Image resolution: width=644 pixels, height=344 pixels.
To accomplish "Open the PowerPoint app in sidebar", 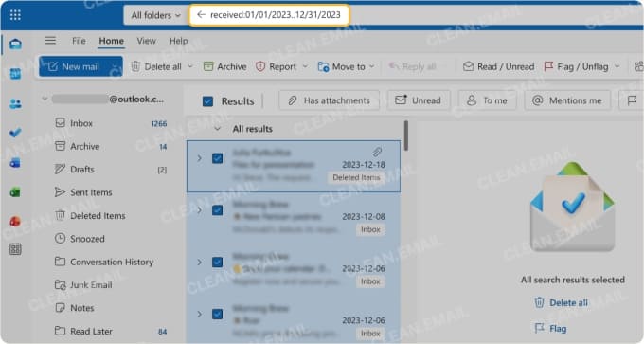I will tap(15, 221).
